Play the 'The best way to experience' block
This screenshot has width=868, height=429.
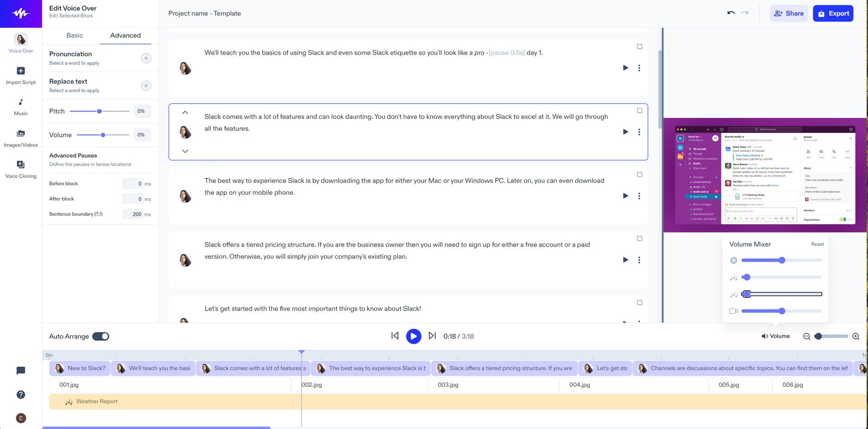tap(626, 196)
